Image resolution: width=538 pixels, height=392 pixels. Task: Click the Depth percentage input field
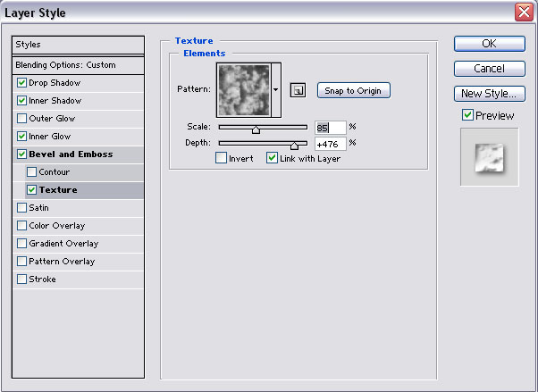click(x=331, y=144)
